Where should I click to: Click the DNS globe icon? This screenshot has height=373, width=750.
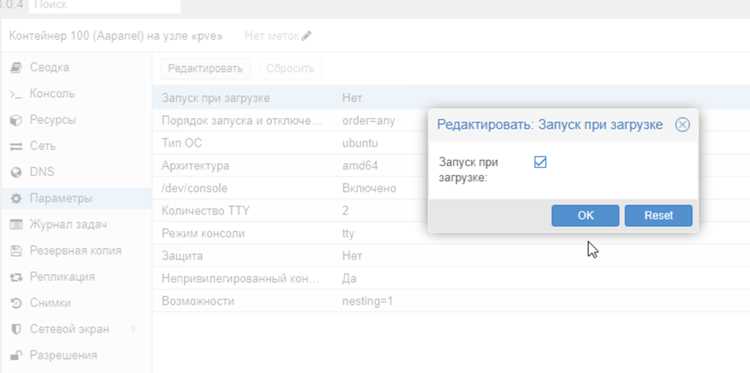[16, 172]
